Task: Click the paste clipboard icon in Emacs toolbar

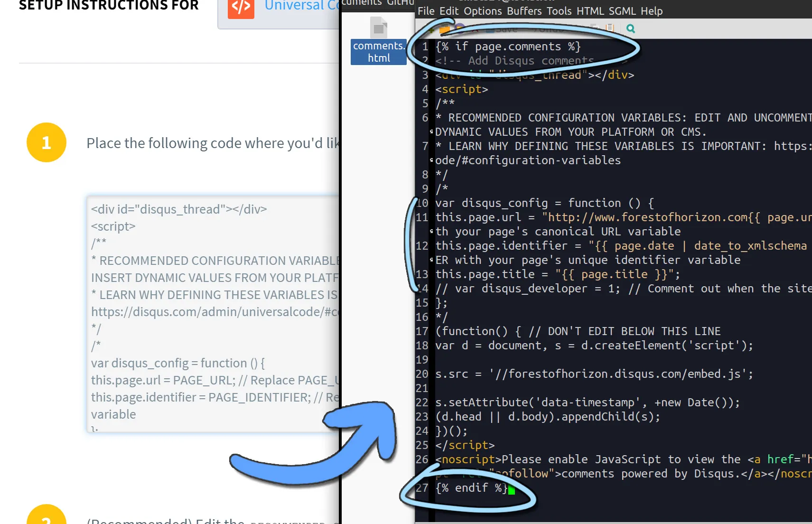Action: [x=610, y=28]
